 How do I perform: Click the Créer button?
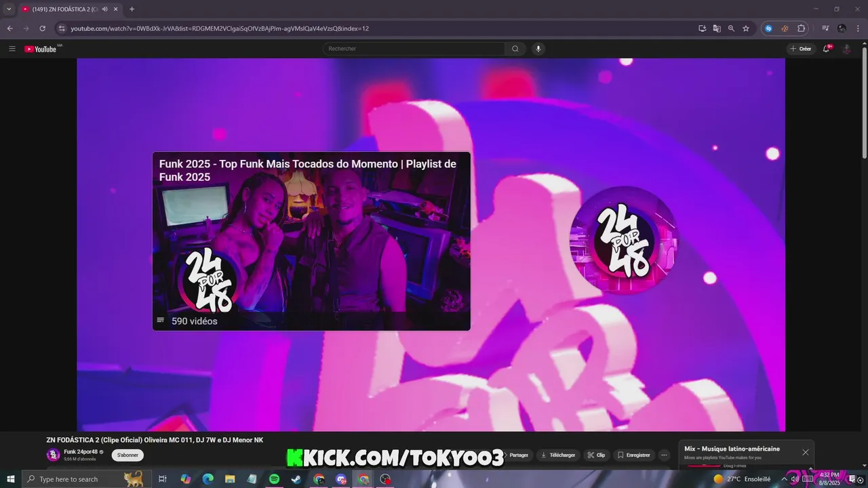800,49
